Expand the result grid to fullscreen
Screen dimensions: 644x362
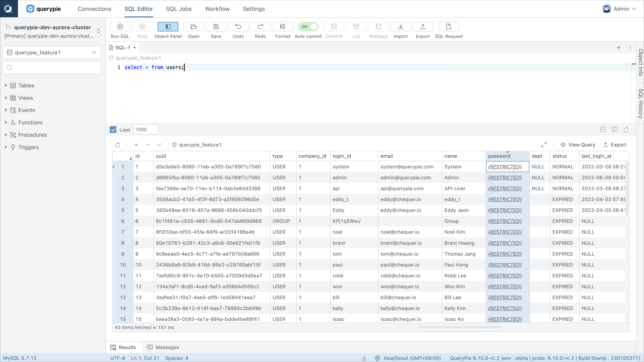[x=544, y=145]
